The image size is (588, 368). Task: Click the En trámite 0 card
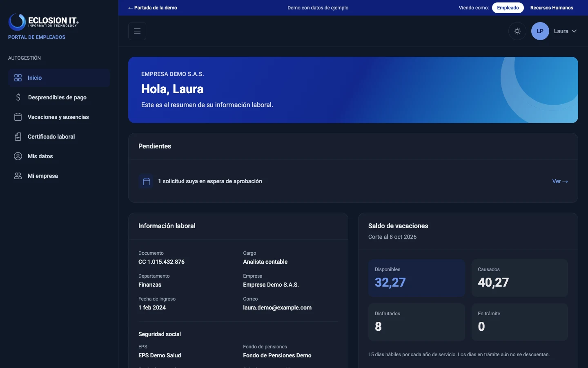click(x=520, y=322)
